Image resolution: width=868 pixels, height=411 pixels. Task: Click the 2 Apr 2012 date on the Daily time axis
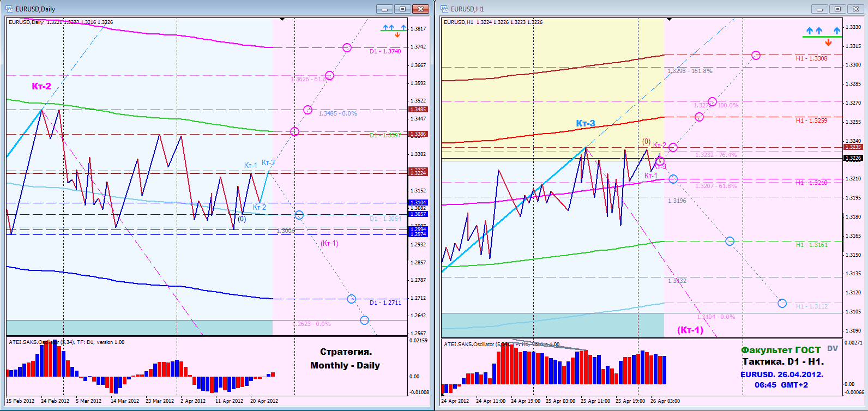tap(193, 401)
